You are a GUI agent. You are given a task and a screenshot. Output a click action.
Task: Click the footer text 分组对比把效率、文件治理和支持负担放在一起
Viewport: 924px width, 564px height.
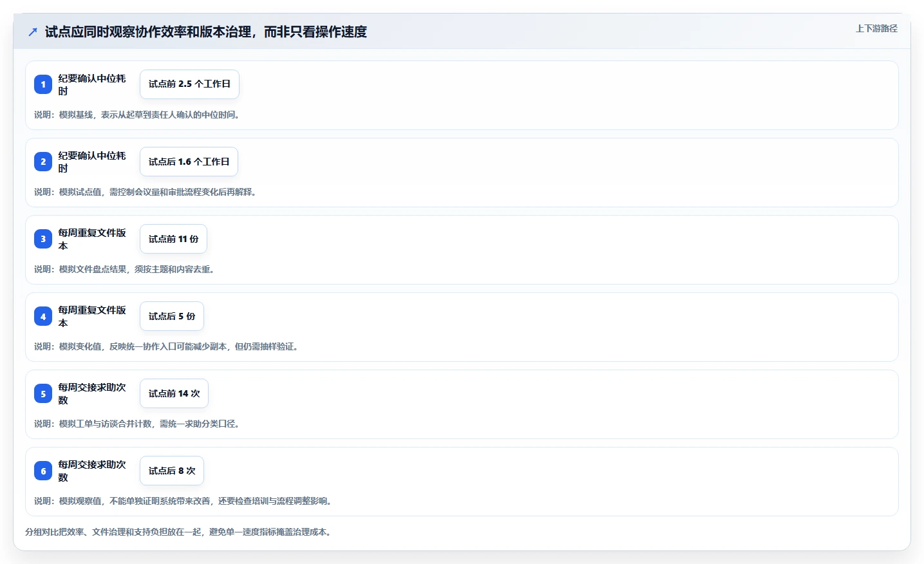pos(178,532)
